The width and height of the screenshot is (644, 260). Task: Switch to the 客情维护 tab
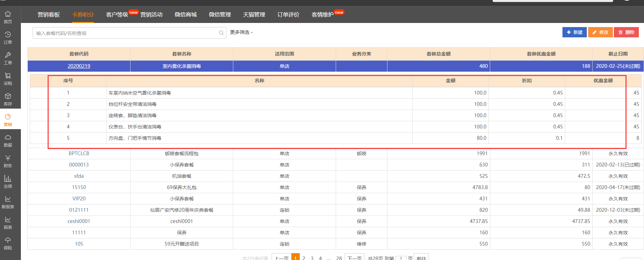click(x=323, y=14)
